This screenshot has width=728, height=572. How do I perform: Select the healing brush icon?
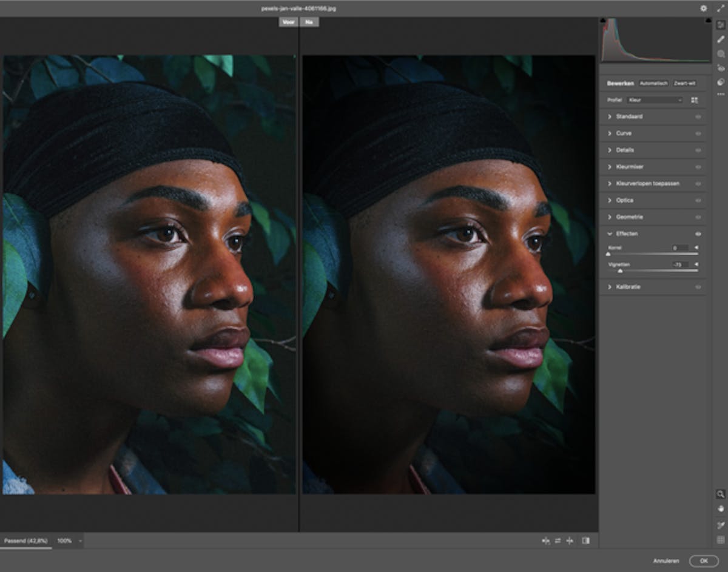pos(721,39)
